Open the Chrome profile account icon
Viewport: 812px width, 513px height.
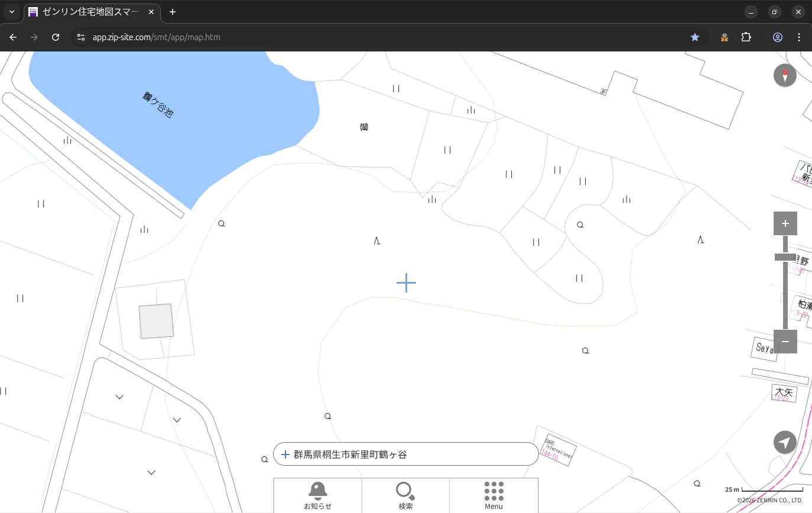click(x=777, y=37)
